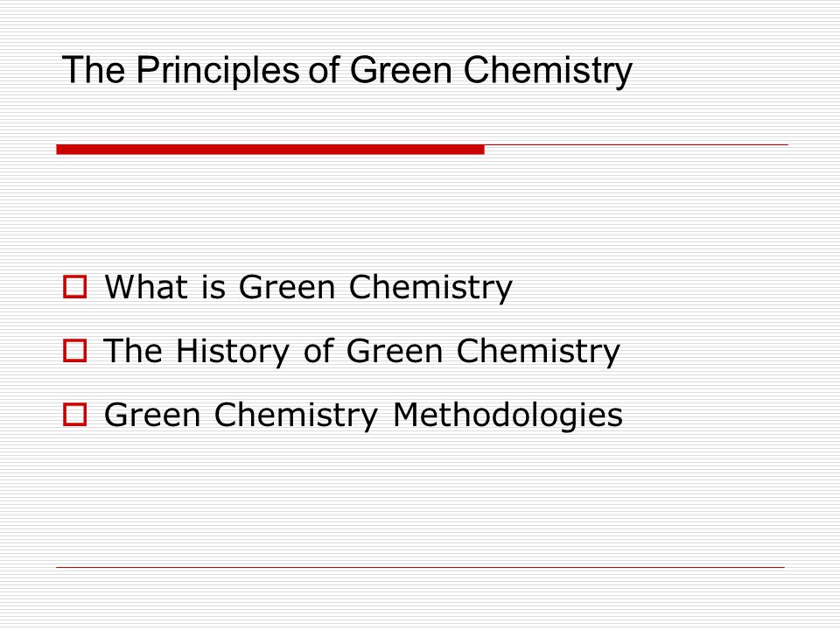Click the word "Principles" in the title
The image size is (840, 630).
click(218, 71)
